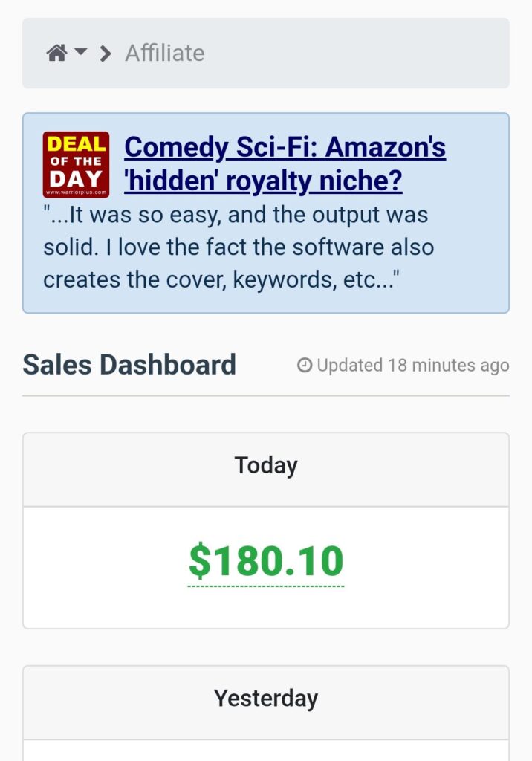Screen dimensions: 532x761
Task: Click the breadcrumb chevron separator arrow
Action: 106,54
